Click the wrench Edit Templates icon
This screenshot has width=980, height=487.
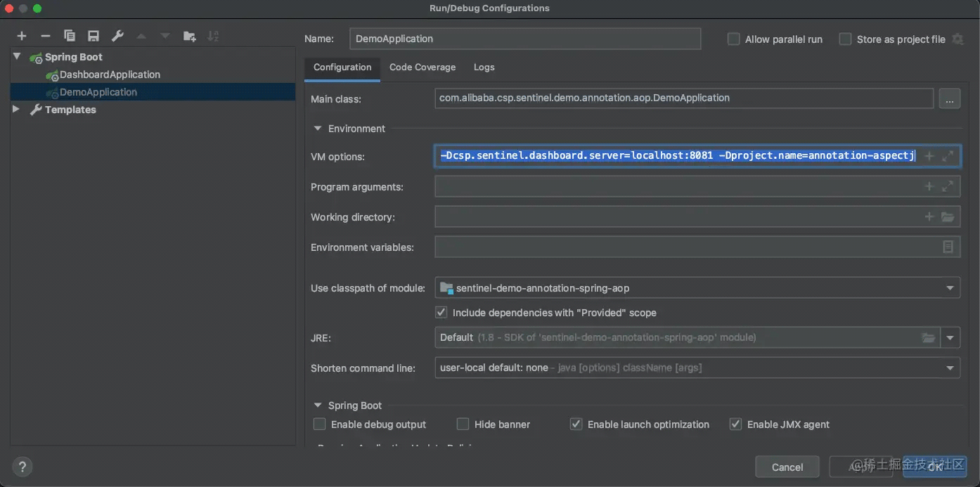tap(117, 36)
